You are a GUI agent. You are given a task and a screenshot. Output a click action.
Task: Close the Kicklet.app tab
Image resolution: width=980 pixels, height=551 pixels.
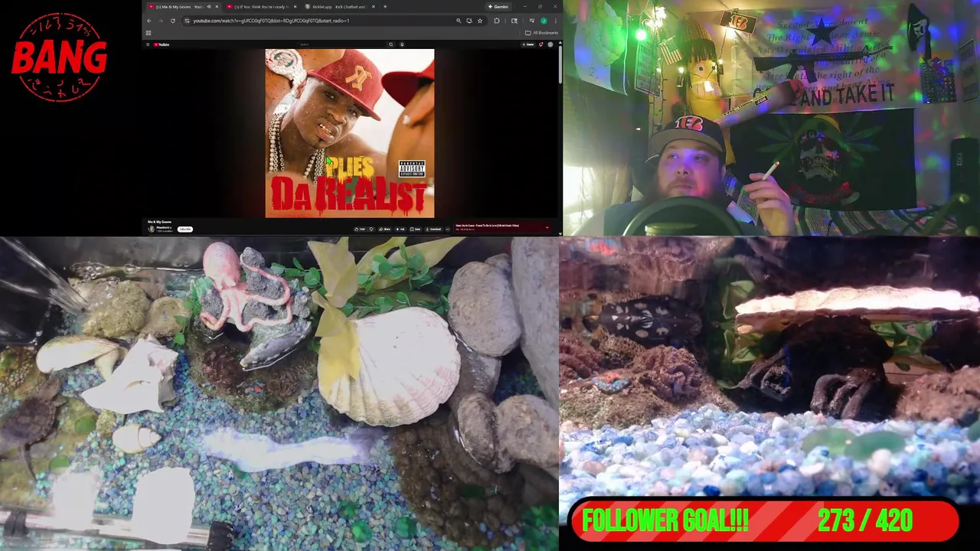pos(374,7)
